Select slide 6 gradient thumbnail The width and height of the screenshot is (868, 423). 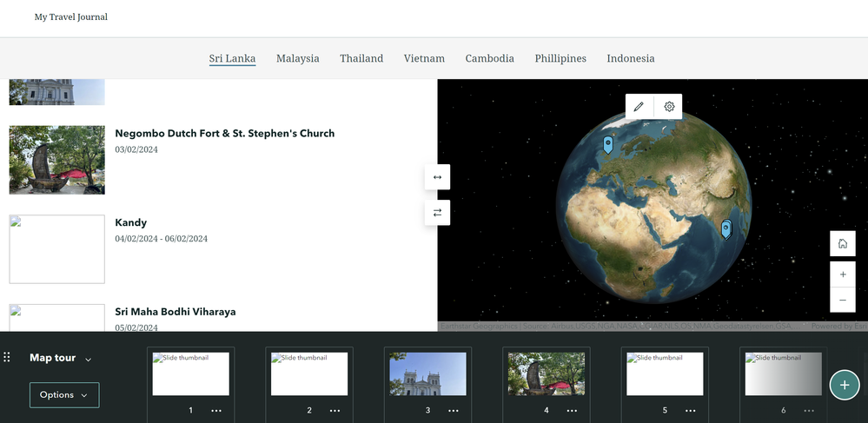[x=784, y=373]
